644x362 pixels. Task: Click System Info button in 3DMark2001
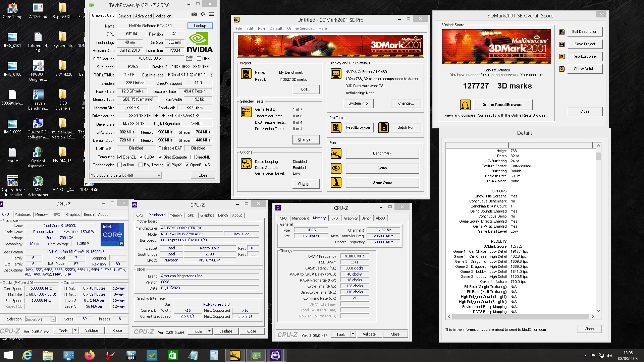(358, 104)
